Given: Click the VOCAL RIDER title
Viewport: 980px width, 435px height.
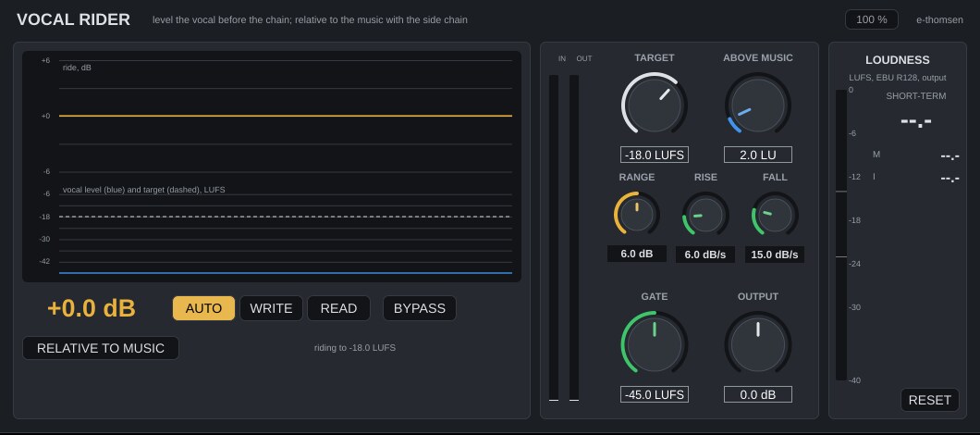Looking at the screenshot, I should click(x=73, y=19).
